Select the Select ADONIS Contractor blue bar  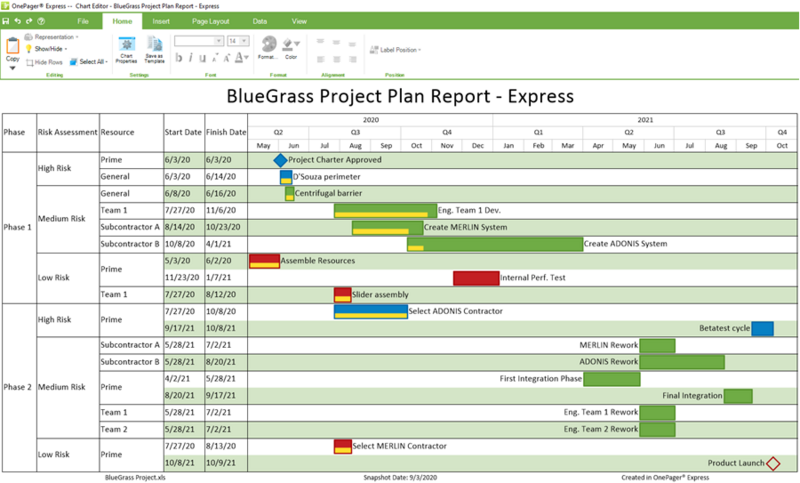(371, 312)
